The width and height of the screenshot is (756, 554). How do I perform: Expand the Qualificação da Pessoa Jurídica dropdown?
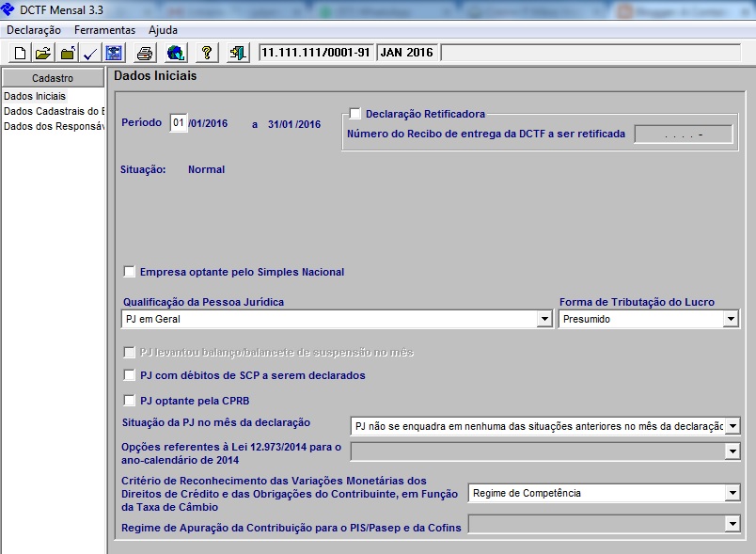pos(545,319)
